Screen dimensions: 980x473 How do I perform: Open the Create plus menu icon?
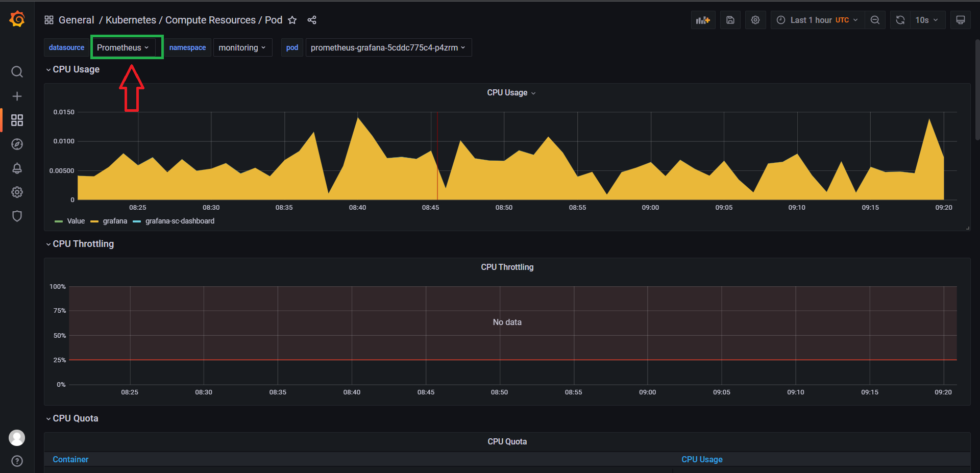[17, 96]
